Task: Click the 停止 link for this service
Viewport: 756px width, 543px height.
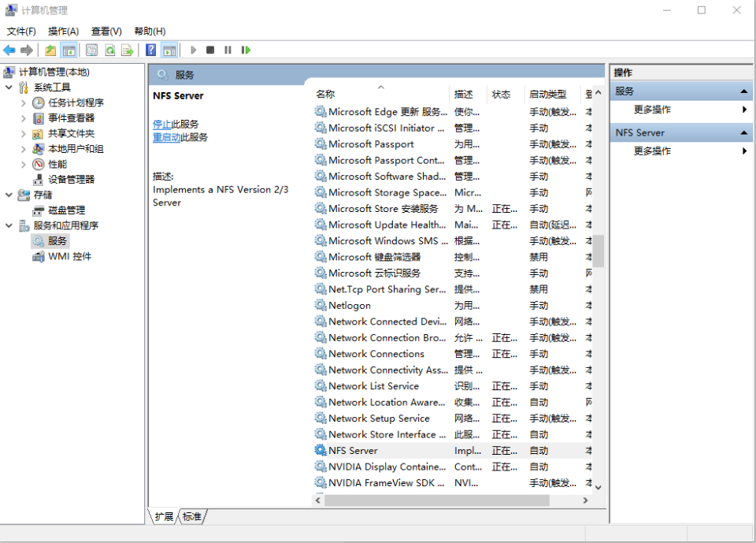Action: [161, 125]
